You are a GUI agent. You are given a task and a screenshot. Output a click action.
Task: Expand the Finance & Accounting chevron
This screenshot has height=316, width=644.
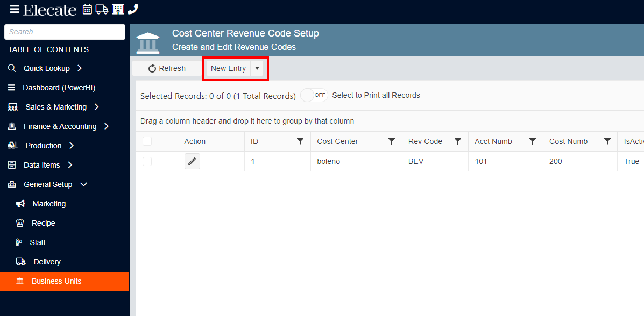click(107, 126)
